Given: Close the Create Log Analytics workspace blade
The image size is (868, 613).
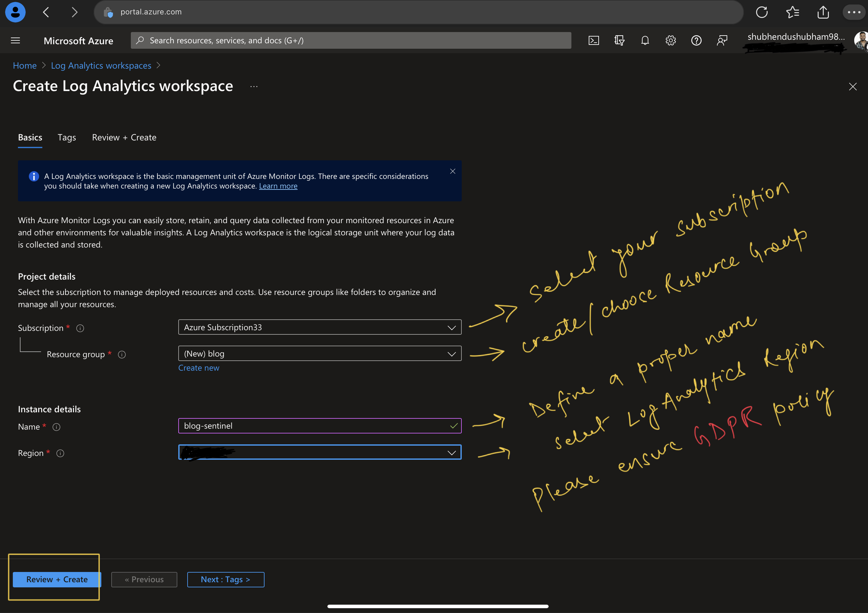Looking at the screenshot, I should (x=853, y=87).
